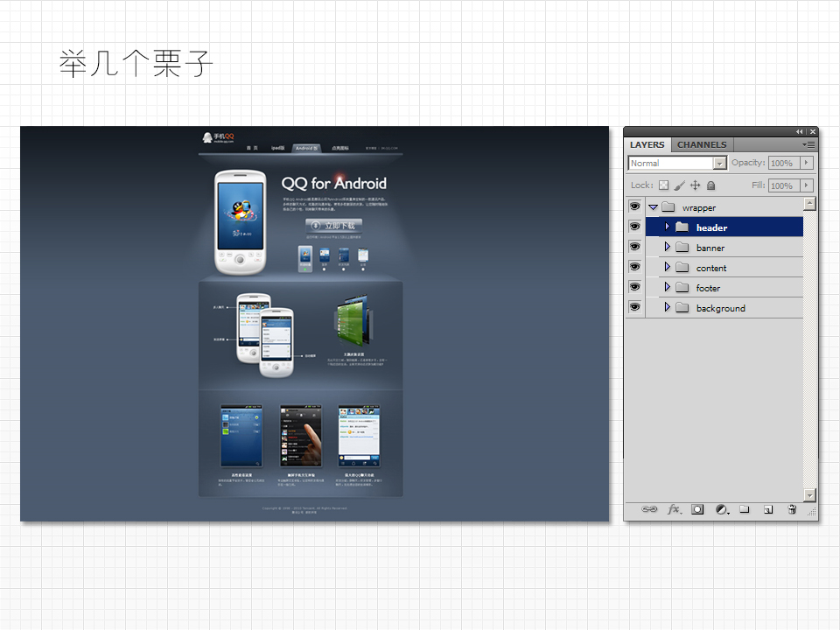Create new fill or adjustment layer
Image resolution: width=840 pixels, height=630 pixels.
coord(722,509)
